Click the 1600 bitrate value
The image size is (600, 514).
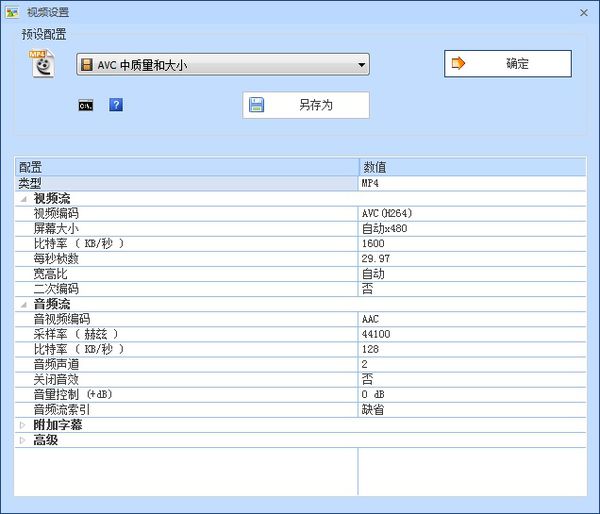[x=373, y=244]
